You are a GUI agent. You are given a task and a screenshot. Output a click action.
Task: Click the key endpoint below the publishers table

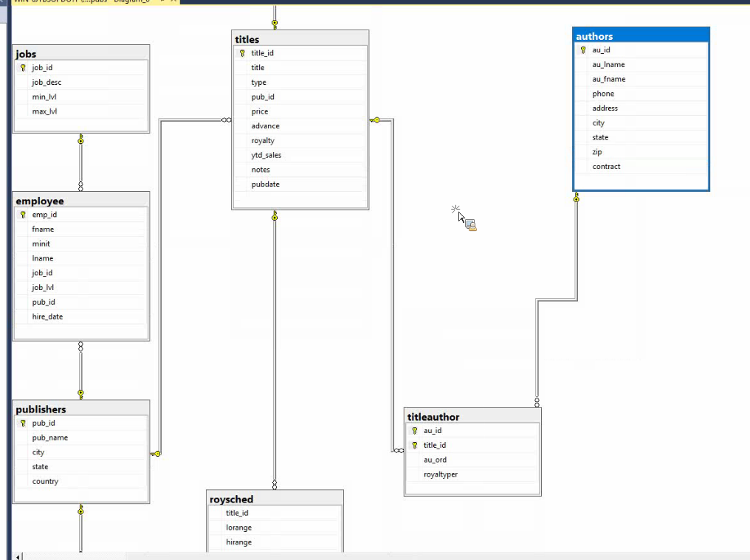[x=80, y=510]
